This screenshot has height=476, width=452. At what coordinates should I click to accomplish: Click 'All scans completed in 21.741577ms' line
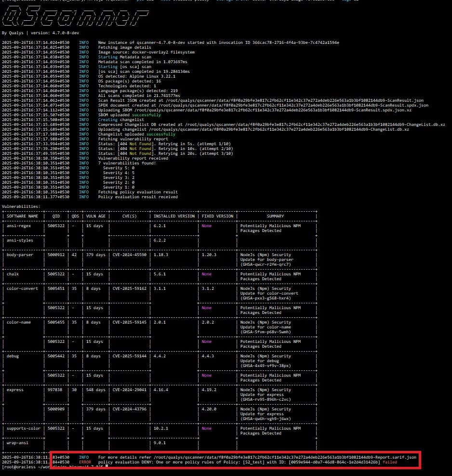[139, 95]
